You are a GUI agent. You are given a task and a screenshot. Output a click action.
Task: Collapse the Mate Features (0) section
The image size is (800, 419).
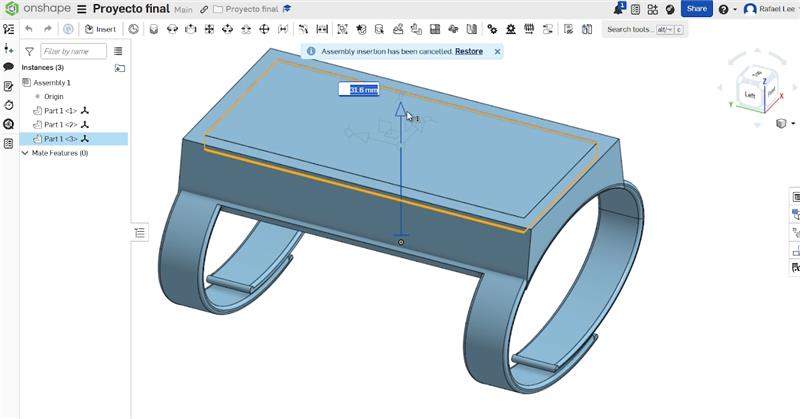[24, 153]
